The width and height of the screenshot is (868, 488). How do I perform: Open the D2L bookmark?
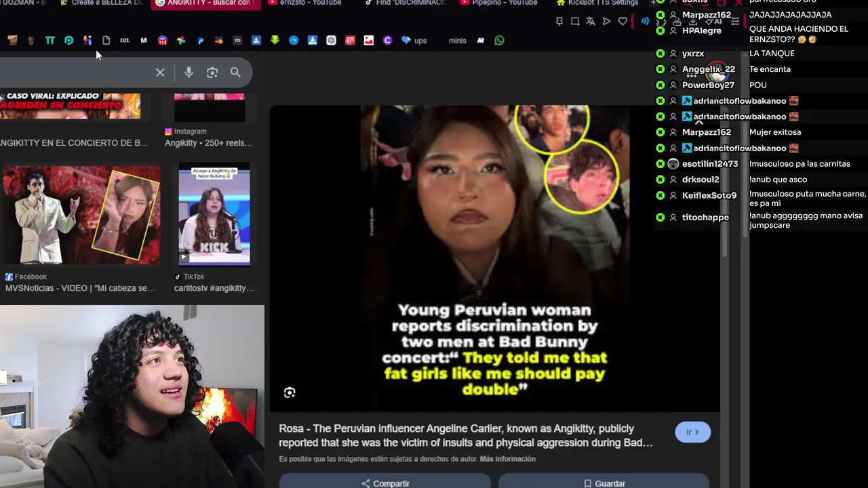(125, 41)
